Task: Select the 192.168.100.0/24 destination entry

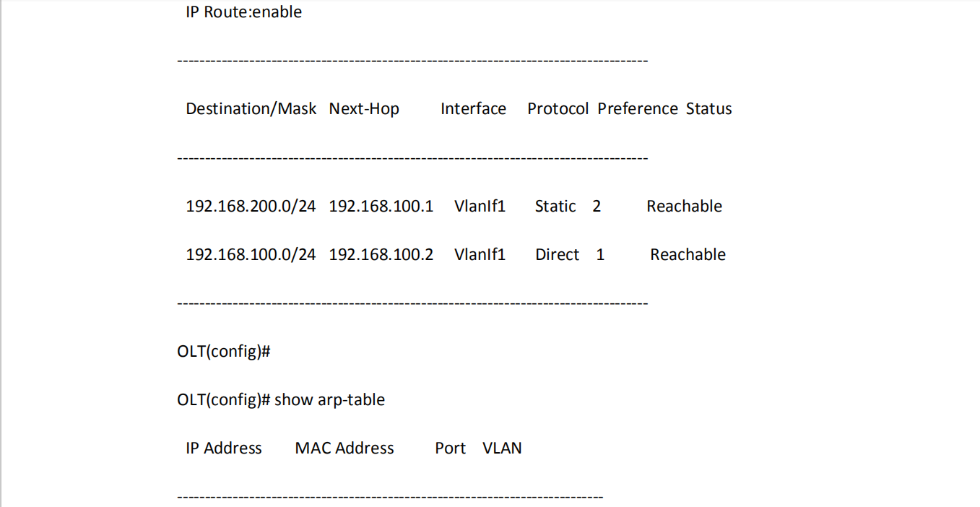Action: 251,255
